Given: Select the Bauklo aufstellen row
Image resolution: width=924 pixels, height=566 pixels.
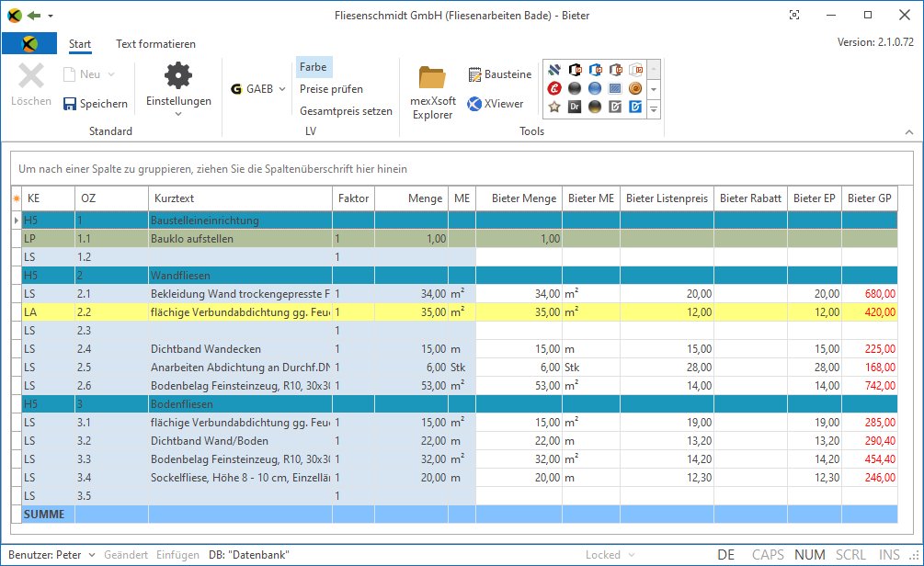Looking at the screenshot, I should click(460, 239).
